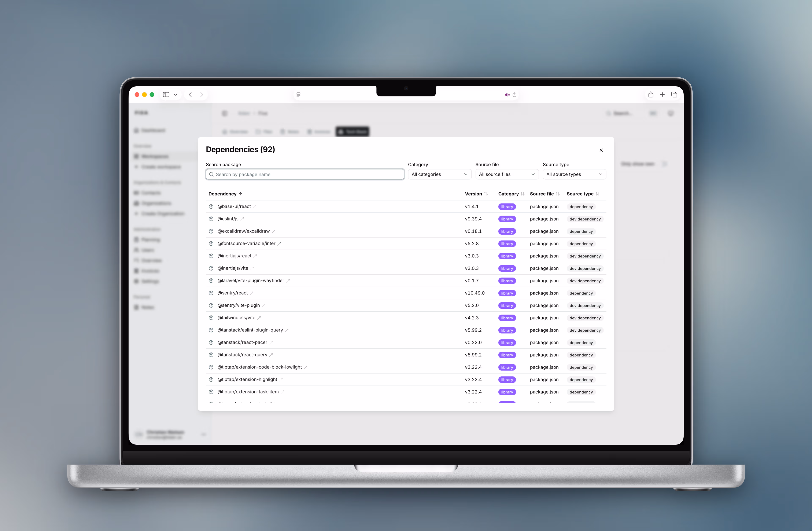Click the Dependencies (92) dialog title
This screenshot has height=531, width=812.
click(240, 150)
